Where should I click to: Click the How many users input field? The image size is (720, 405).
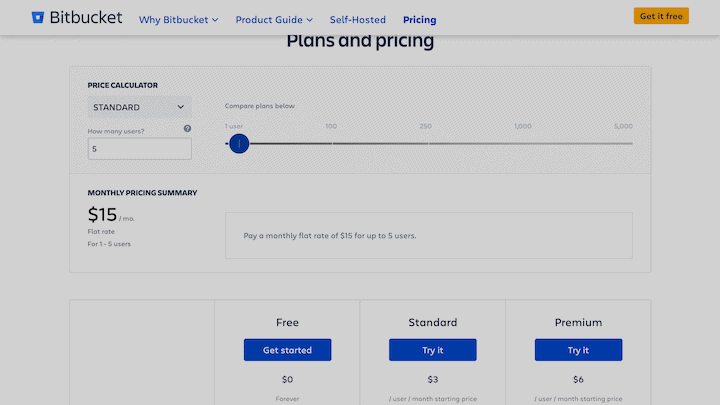pyautogui.click(x=140, y=149)
